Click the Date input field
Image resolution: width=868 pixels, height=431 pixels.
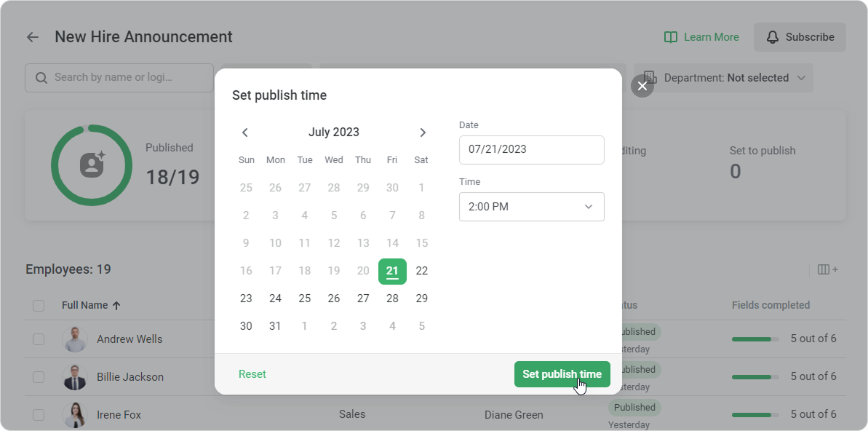[531, 149]
